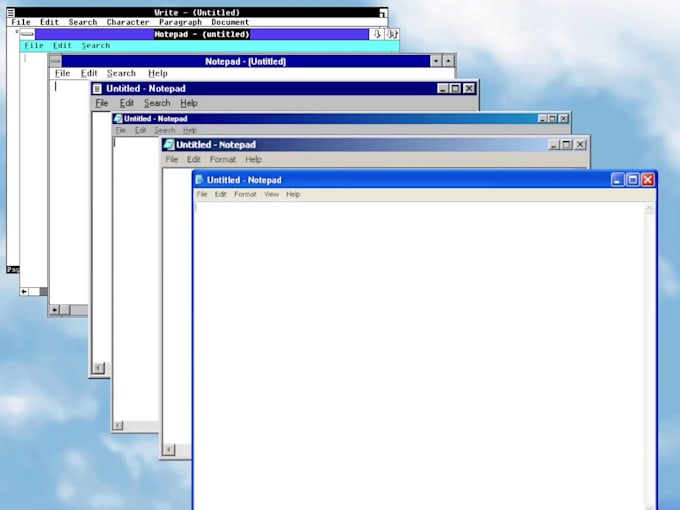Click notepad icon of Windows 2000 Notepad title bar

[169, 144]
